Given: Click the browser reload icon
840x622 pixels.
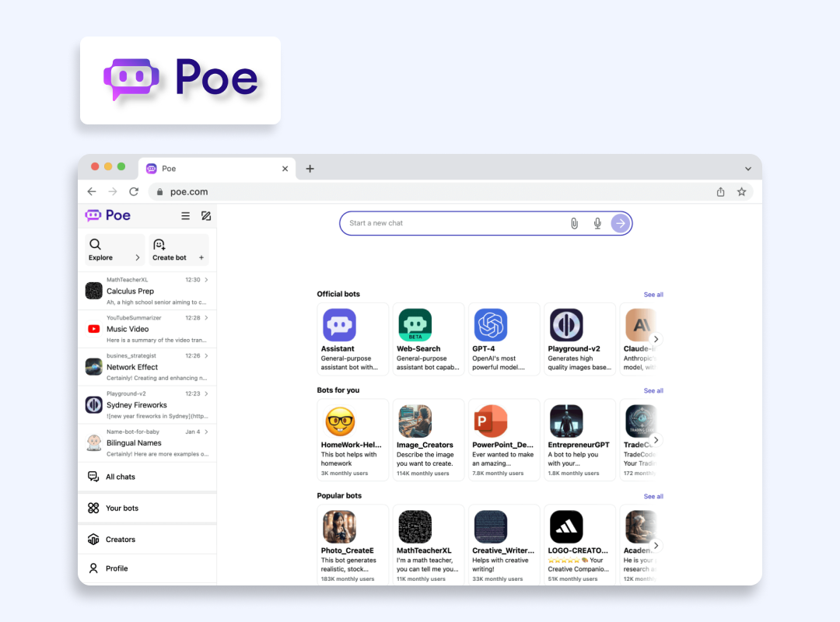Looking at the screenshot, I should click(134, 191).
